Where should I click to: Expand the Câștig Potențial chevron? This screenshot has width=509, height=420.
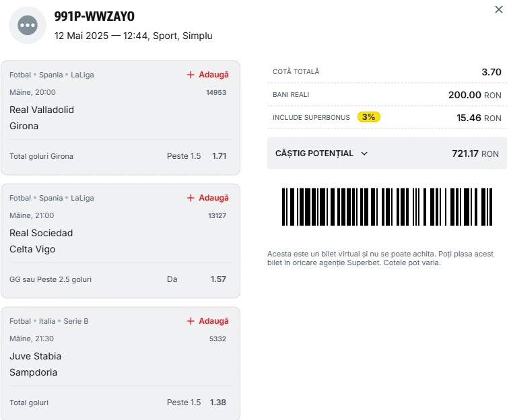click(364, 153)
